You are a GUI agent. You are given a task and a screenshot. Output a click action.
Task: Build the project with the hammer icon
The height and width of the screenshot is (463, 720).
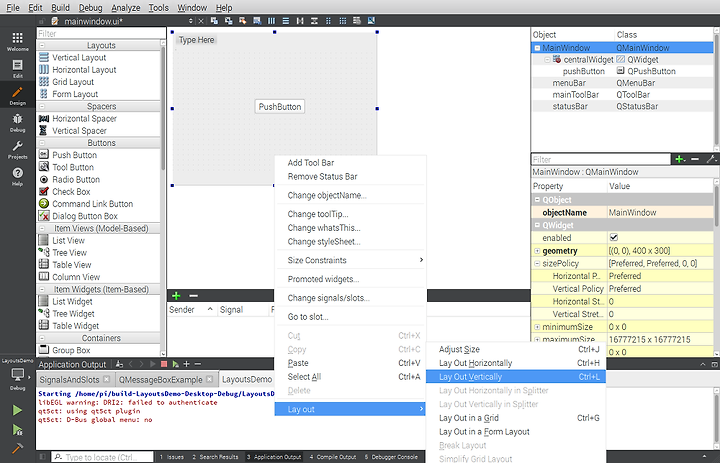[x=17, y=448]
